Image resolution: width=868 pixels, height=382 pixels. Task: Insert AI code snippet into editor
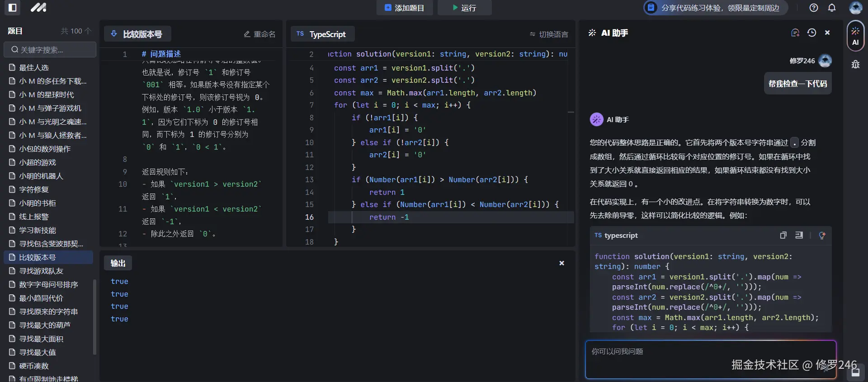(799, 235)
